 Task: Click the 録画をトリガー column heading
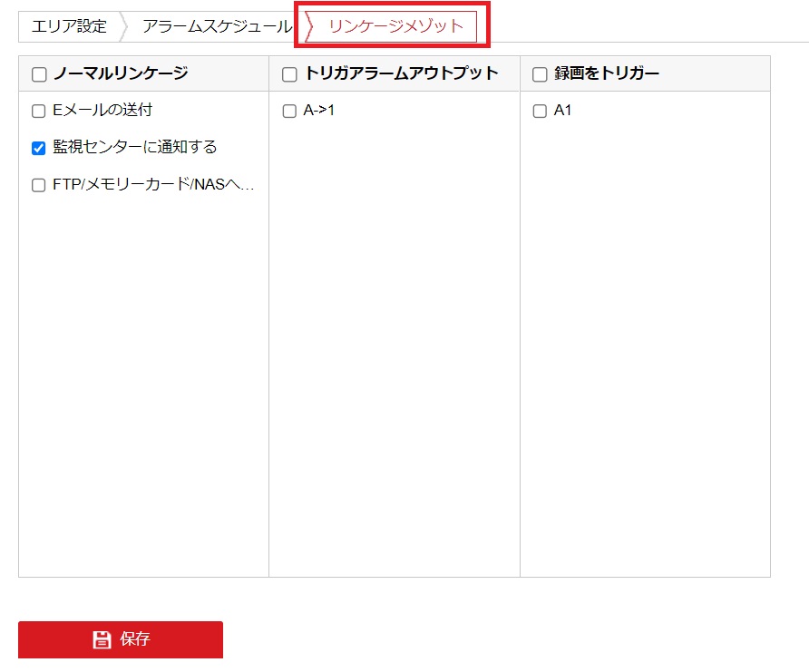[x=607, y=73]
